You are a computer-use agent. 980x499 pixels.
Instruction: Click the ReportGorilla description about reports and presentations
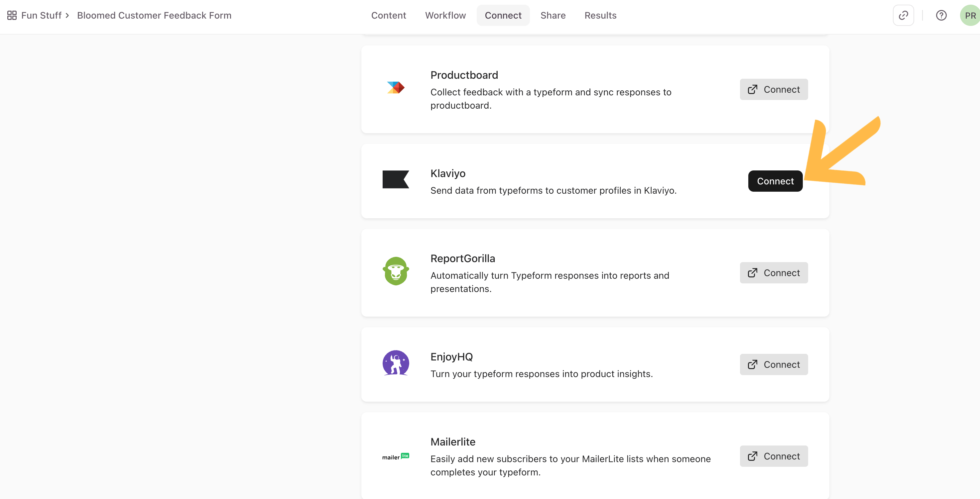(x=550, y=282)
